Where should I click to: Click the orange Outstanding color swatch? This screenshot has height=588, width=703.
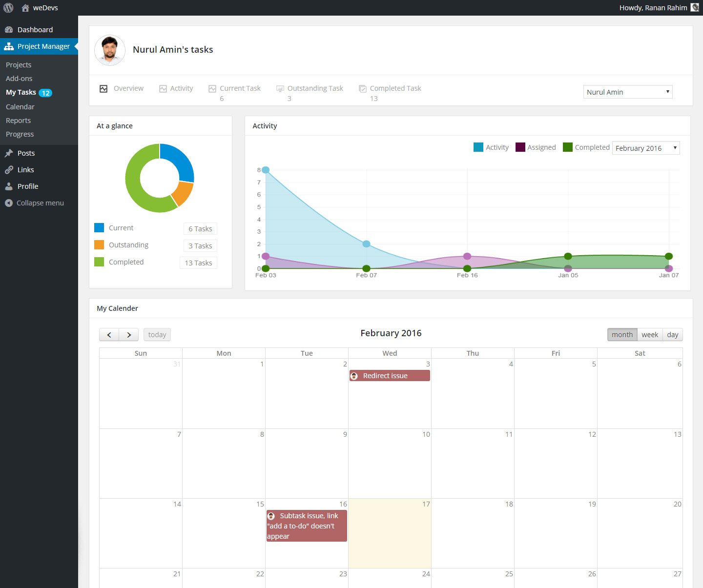(99, 244)
